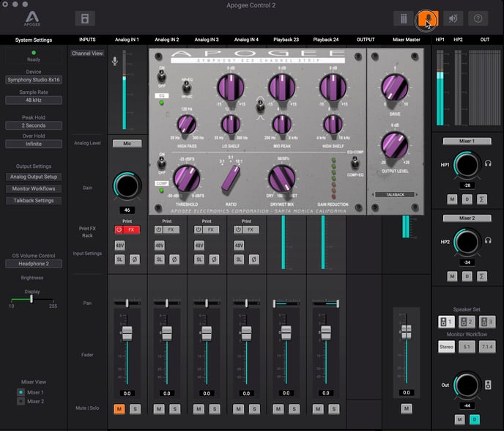This screenshot has width=504, height=431.
Task: Solo the Playback 23 channel
Action: pos(294,409)
